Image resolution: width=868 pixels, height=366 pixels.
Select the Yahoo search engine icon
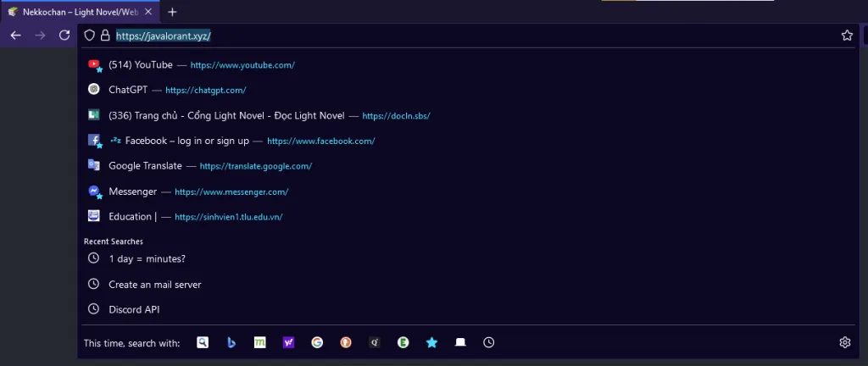288,342
